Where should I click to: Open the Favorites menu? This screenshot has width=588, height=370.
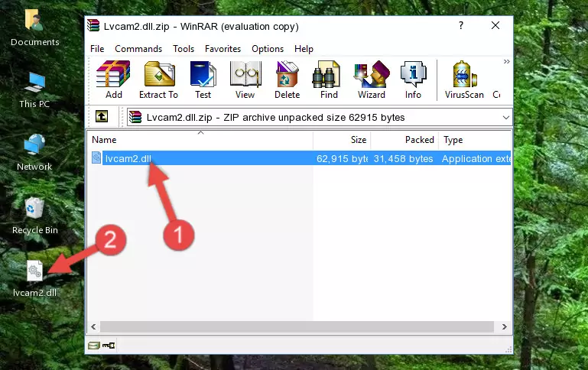(x=223, y=49)
